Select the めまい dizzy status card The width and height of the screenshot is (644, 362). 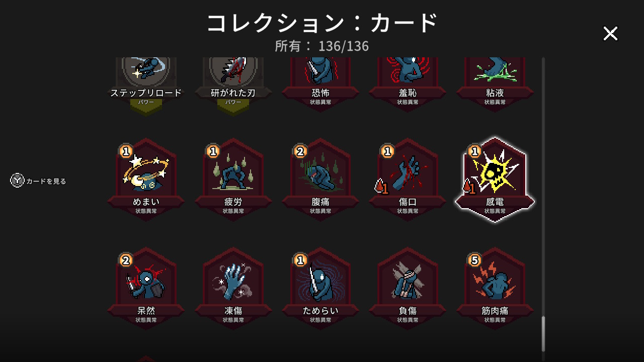point(146,179)
